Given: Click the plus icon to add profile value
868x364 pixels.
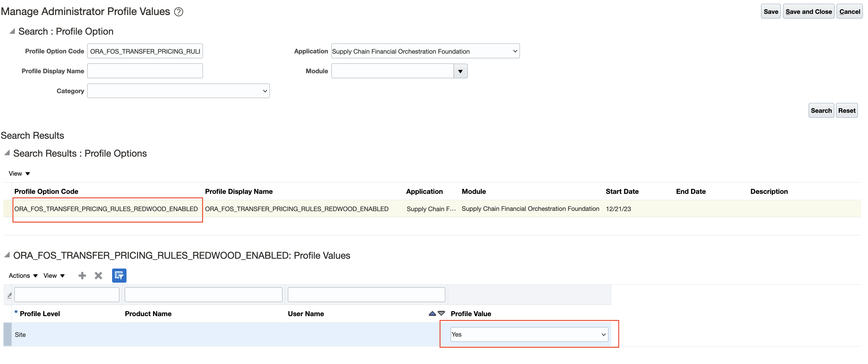Looking at the screenshot, I should (82, 276).
